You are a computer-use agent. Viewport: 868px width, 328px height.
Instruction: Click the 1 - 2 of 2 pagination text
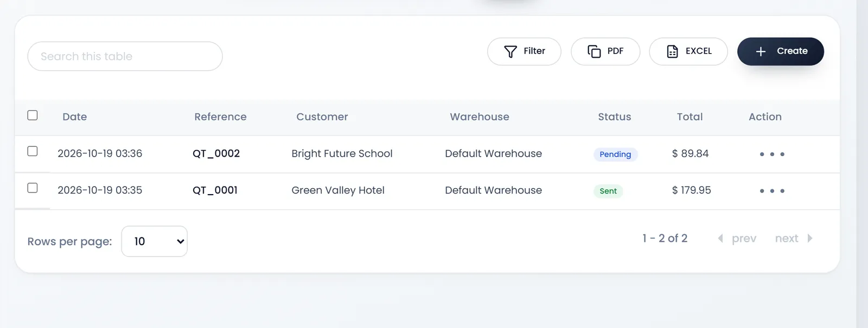pos(665,239)
